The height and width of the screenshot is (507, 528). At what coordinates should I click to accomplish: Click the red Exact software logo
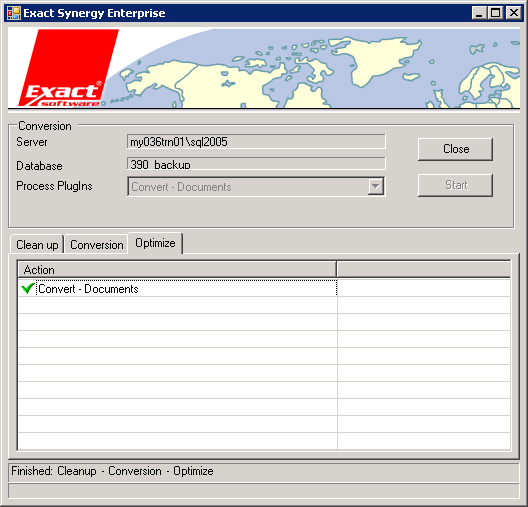click(x=66, y=68)
